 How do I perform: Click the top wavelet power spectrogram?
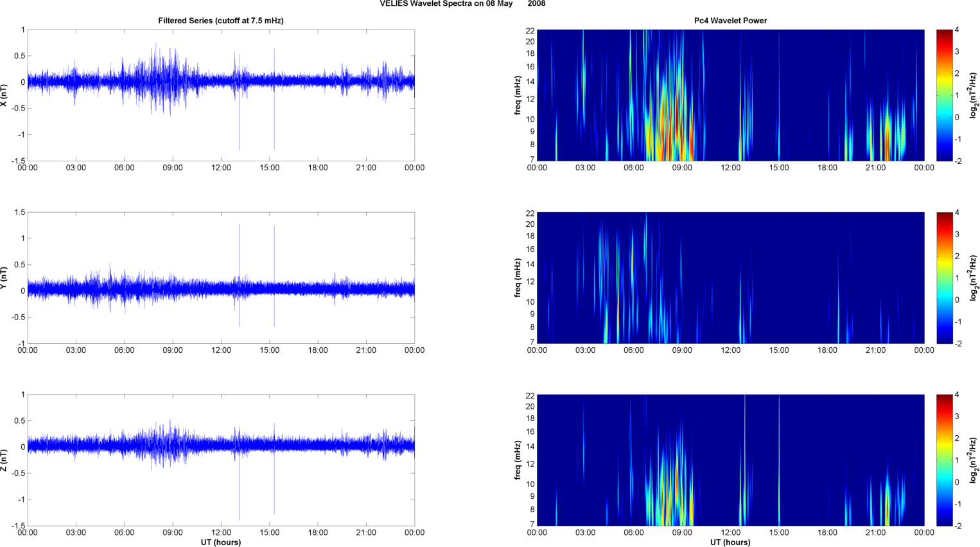pos(730,95)
